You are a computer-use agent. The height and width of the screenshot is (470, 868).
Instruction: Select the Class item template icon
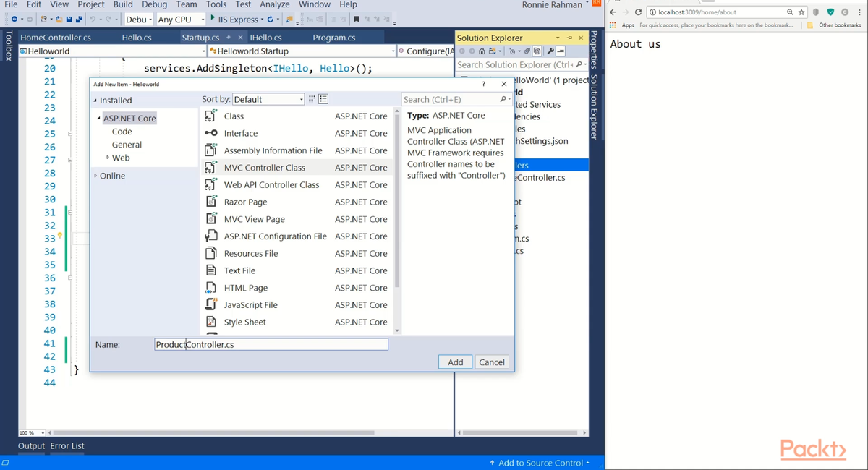pyautogui.click(x=210, y=116)
